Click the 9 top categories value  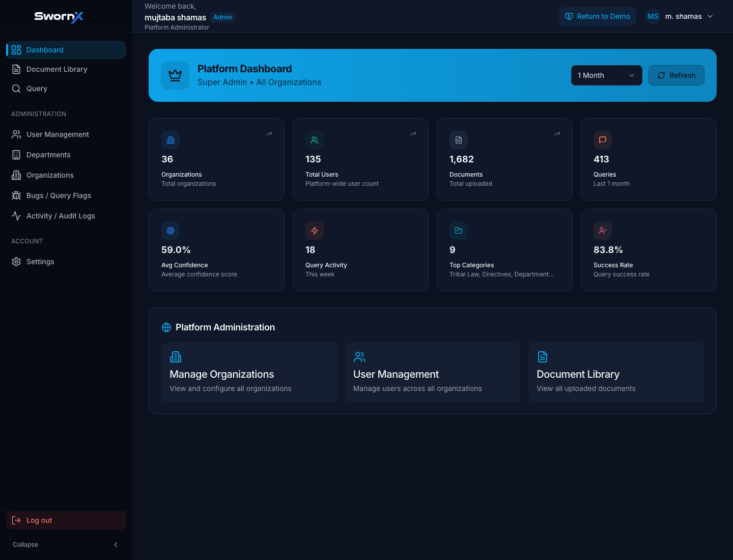pos(453,250)
